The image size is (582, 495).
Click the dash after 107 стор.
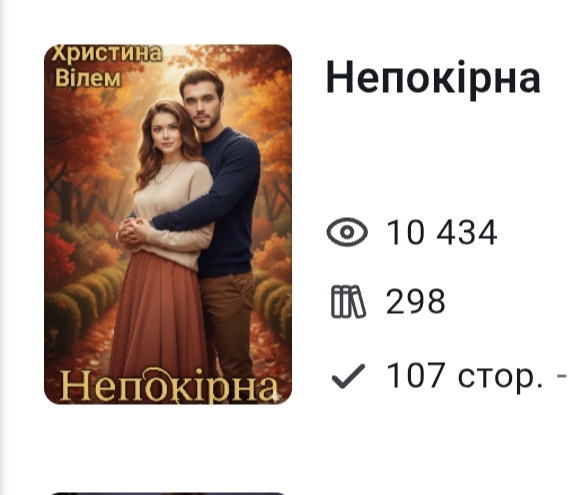point(562,376)
